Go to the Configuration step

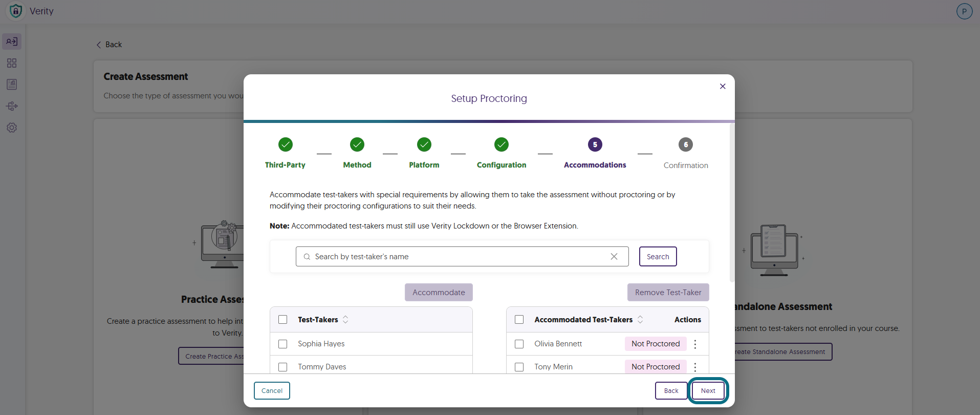pyautogui.click(x=502, y=153)
